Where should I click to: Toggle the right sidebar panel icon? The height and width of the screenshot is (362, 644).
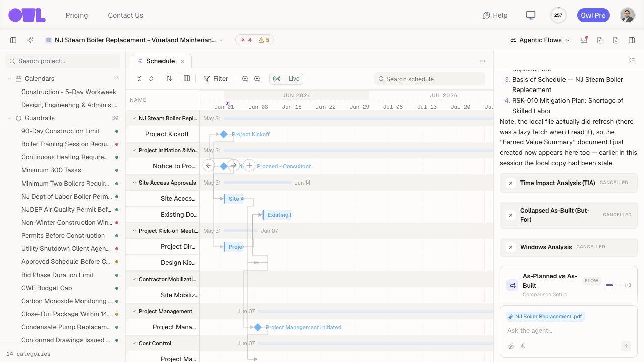coord(632,40)
